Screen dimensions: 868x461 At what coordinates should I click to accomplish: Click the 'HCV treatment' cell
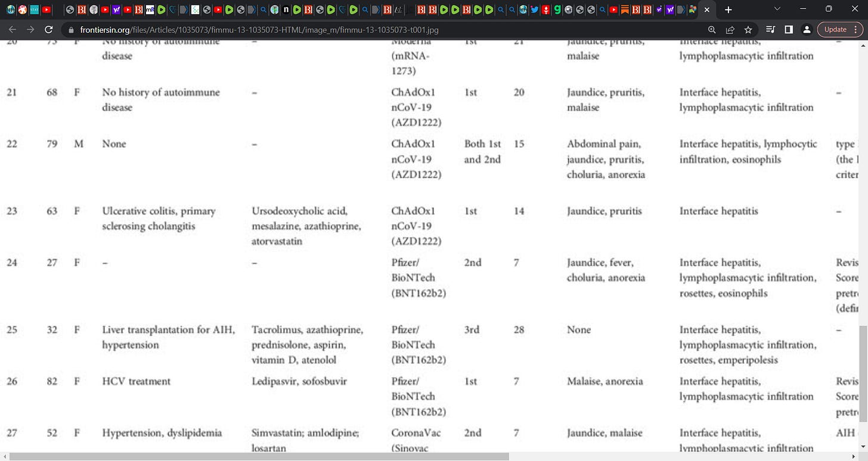[x=136, y=381]
